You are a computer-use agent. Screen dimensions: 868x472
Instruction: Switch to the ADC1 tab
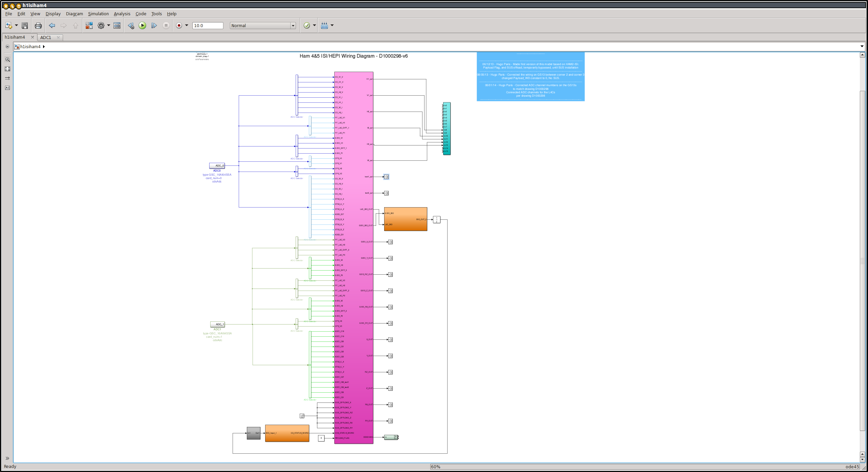[x=46, y=37]
